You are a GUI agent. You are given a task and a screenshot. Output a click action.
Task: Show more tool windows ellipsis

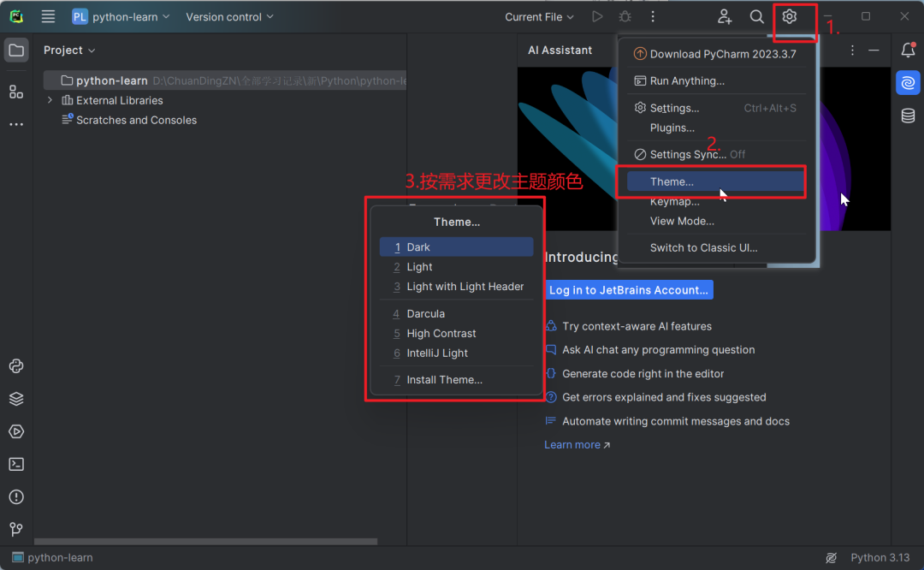coord(16,124)
